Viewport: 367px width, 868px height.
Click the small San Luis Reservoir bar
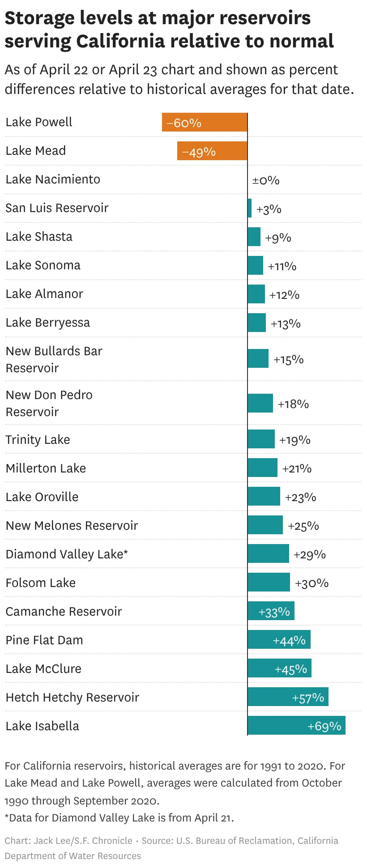click(250, 208)
